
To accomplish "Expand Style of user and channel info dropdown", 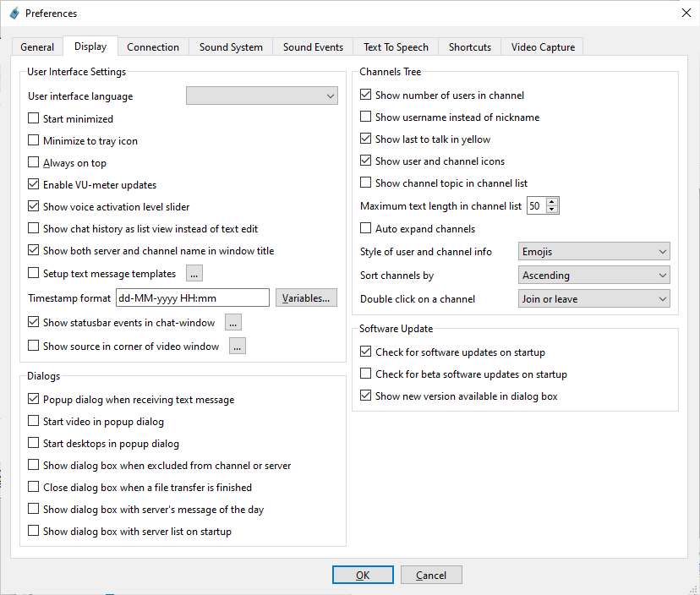I will coord(593,252).
